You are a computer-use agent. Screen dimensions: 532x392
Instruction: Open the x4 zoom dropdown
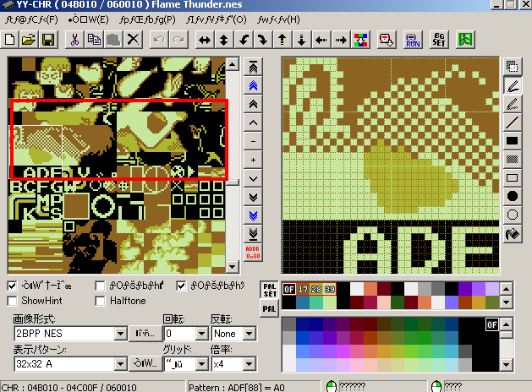249,364
